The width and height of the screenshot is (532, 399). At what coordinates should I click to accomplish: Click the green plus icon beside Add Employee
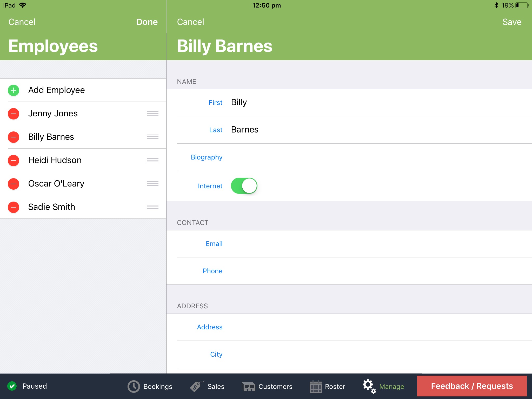[13, 90]
